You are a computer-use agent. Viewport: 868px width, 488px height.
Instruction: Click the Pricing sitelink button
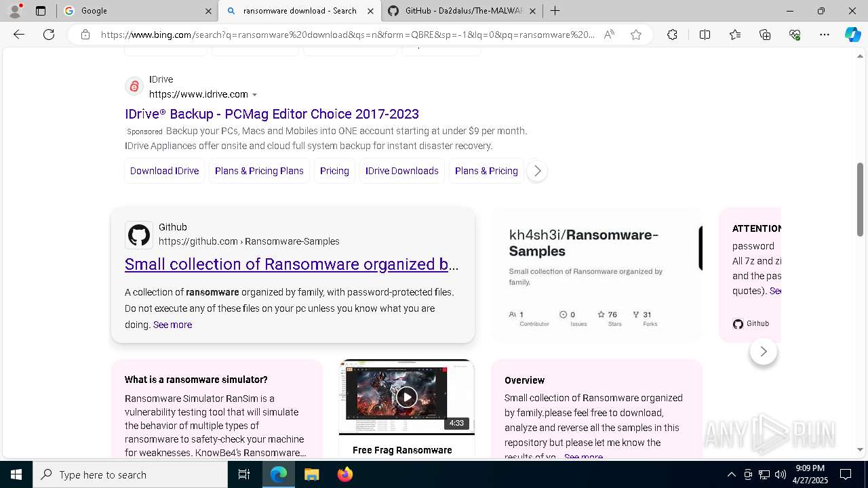click(334, 171)
